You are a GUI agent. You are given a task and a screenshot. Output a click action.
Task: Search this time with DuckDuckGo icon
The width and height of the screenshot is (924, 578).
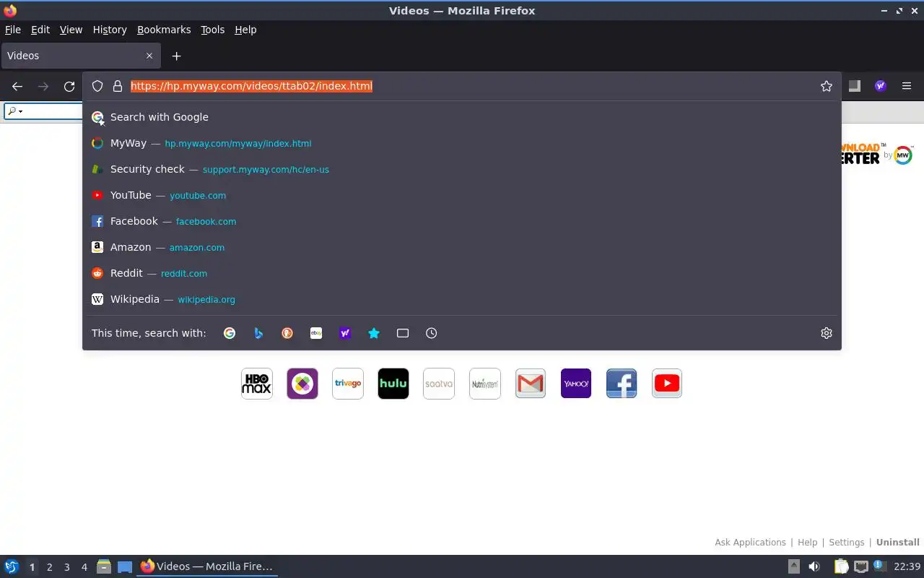point(287,333)
